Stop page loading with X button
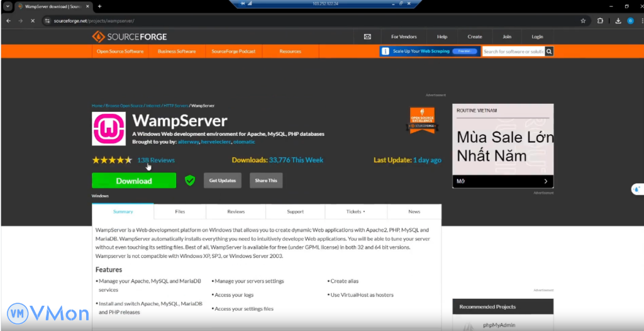This screenshot has width=644, height=331. pos(33,21)
